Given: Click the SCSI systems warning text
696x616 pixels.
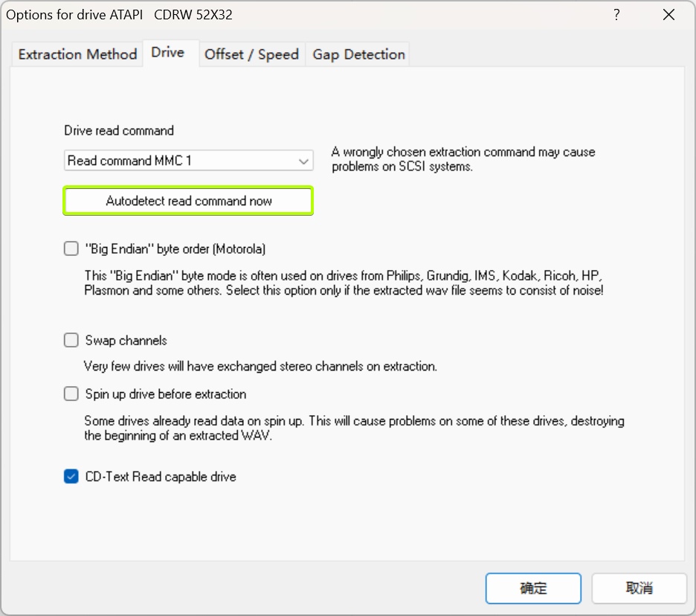Looking at the screenshot, I should tap(463, 159).
